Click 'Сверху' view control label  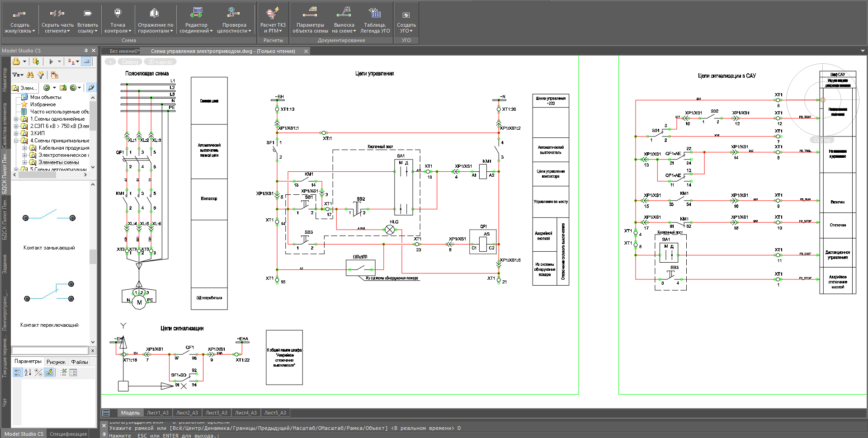(x=130, y=62)
